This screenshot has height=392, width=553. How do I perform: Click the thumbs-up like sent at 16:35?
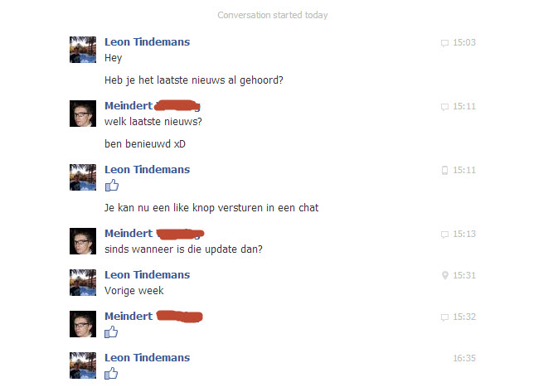pyautogui.click(x=111, y=373)
